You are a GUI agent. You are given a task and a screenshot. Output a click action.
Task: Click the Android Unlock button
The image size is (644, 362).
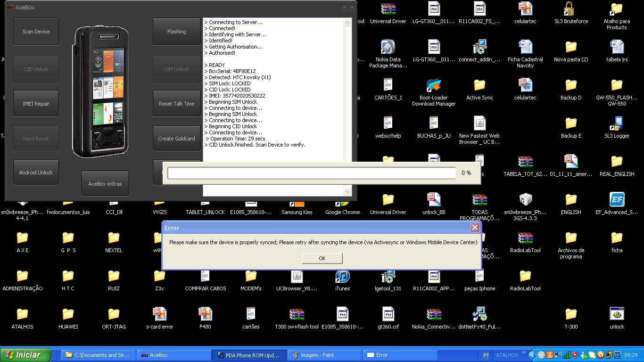tap(36, 173)
